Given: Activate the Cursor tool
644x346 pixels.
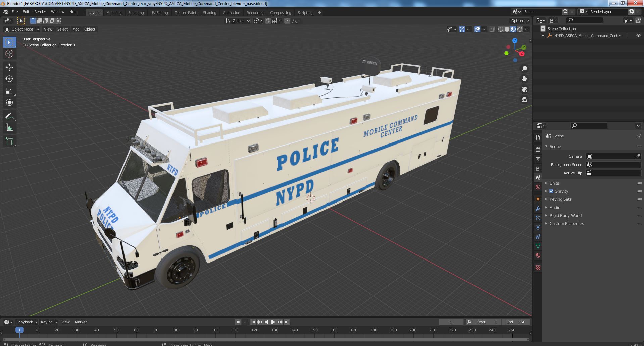Looking at the screenshot, I should point(9,54).
